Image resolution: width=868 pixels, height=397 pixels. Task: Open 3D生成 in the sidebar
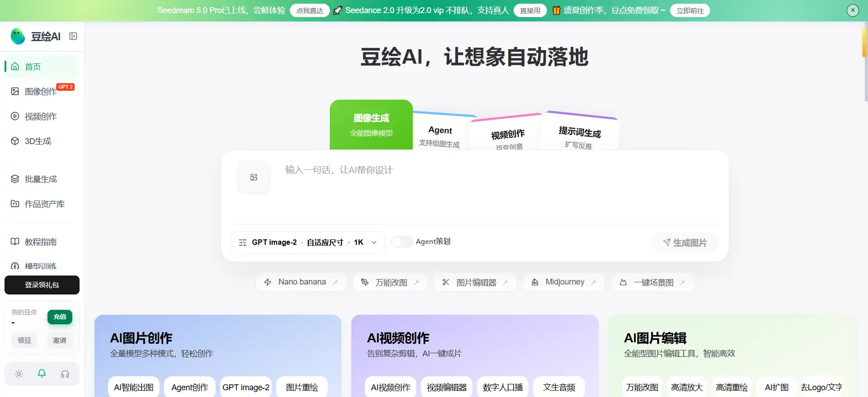[42, 141]
